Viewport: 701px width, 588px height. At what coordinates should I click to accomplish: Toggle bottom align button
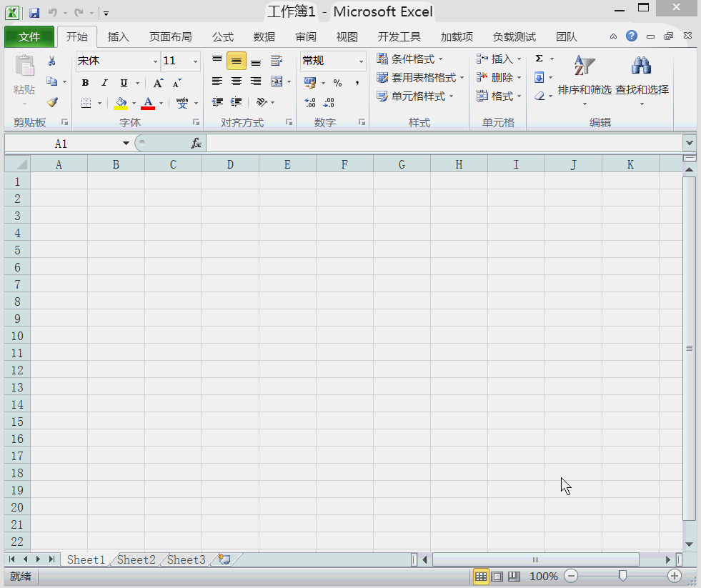coord(256,61)
